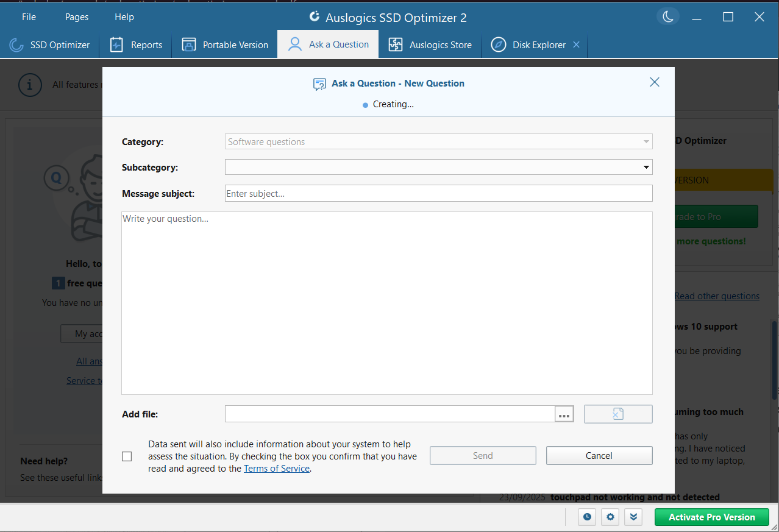The height and width of the screenshot is (532, 779).
Task: Toggle dark mode moon icon
Action: point(668,17)
